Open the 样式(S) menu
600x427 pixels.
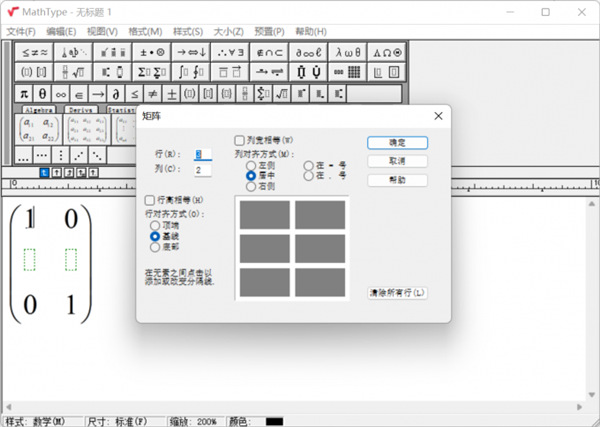[188, 32]
